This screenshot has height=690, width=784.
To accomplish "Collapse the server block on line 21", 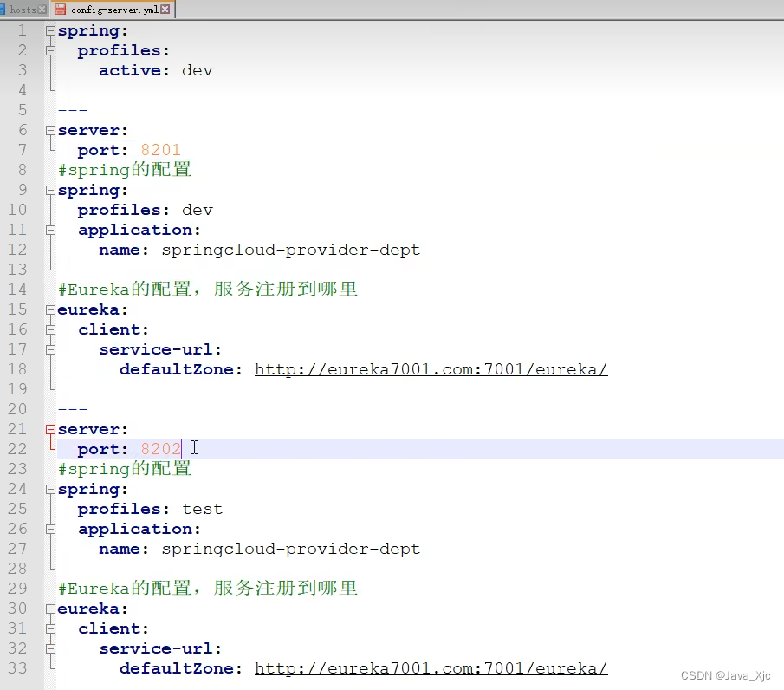I will [50, 429].
